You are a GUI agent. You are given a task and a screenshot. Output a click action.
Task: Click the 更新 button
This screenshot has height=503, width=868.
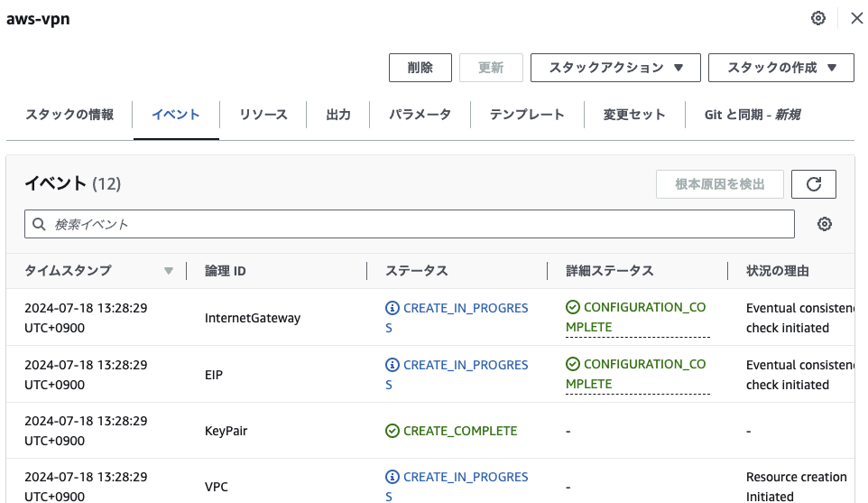click(491, 68)
